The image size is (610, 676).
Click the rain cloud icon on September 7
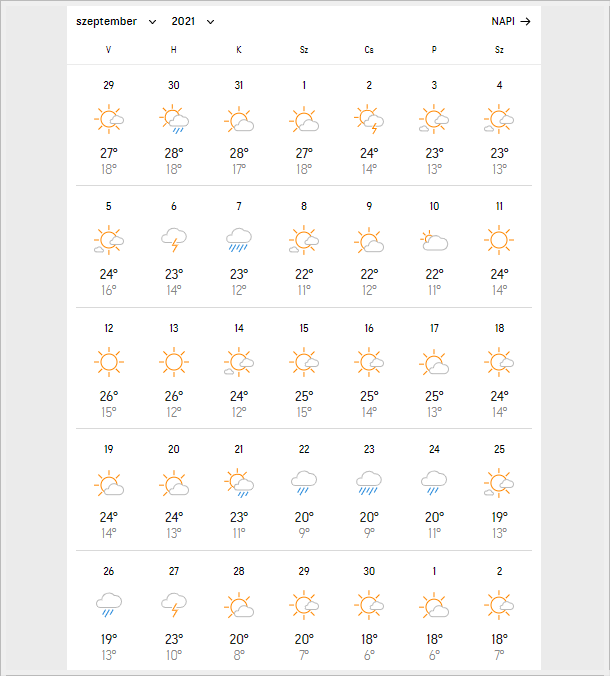[x=239, y=241]
